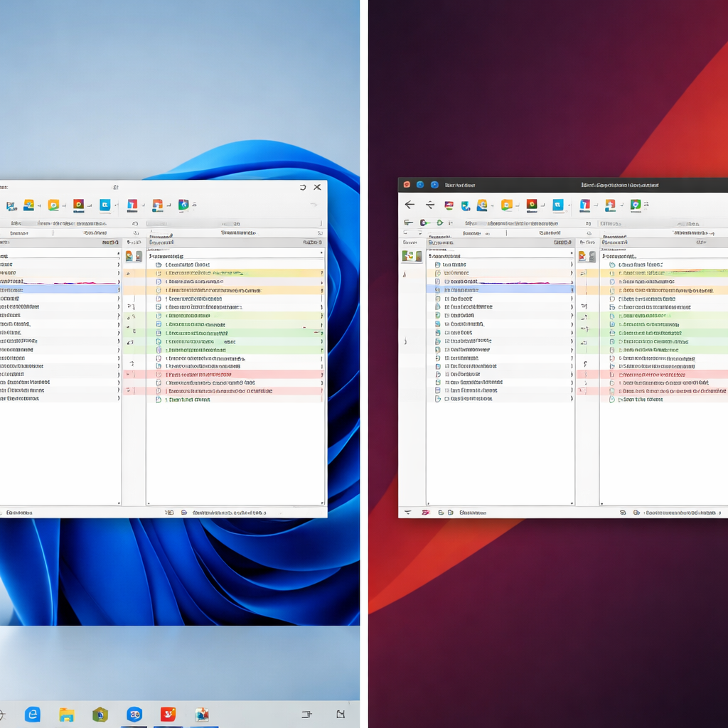Screen dimensions: 728x728
Task: Click the blue square icon in the right window toolbar
Action: [557, 205]
